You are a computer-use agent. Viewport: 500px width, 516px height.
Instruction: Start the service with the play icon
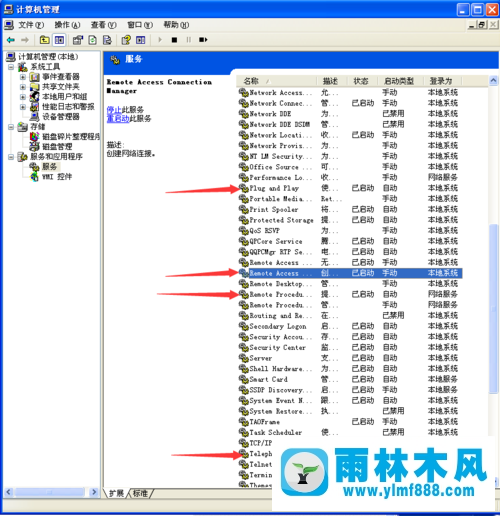[160, 40]
